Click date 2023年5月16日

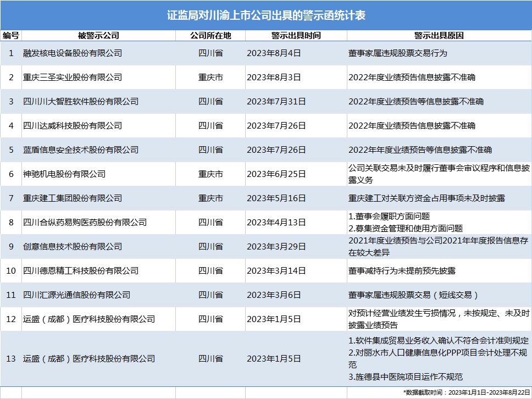coord(276,198)
